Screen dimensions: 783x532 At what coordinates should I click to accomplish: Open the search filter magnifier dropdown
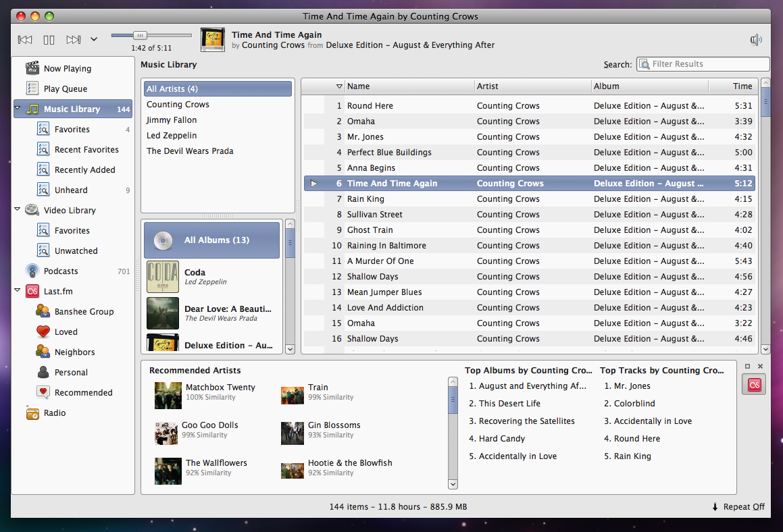645,64
